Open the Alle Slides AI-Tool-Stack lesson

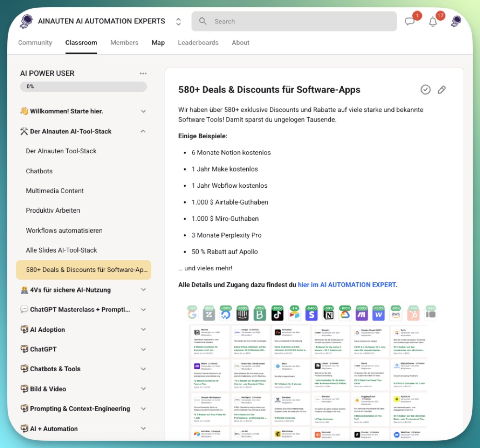[x=61, y=250]
